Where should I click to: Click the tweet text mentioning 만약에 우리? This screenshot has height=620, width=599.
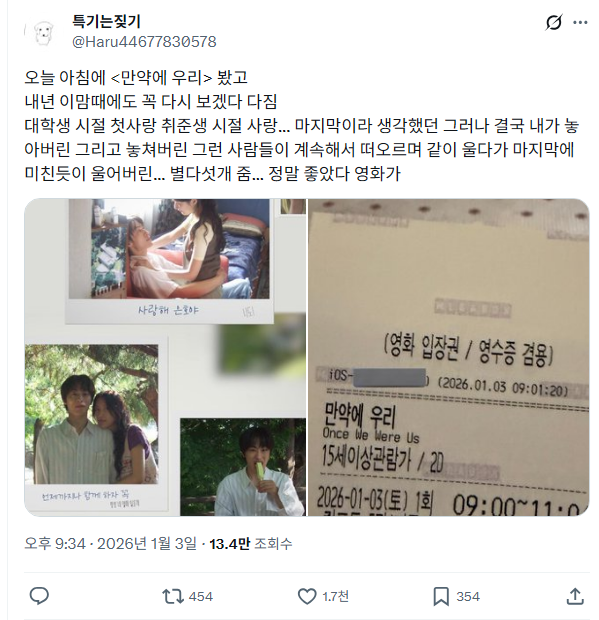pyautogui.click(x=301, y=125)
